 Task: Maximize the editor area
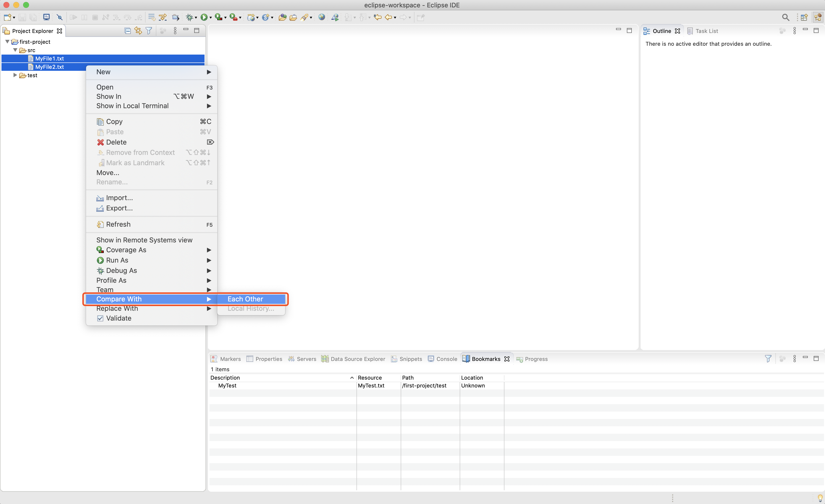click(629, 30)
